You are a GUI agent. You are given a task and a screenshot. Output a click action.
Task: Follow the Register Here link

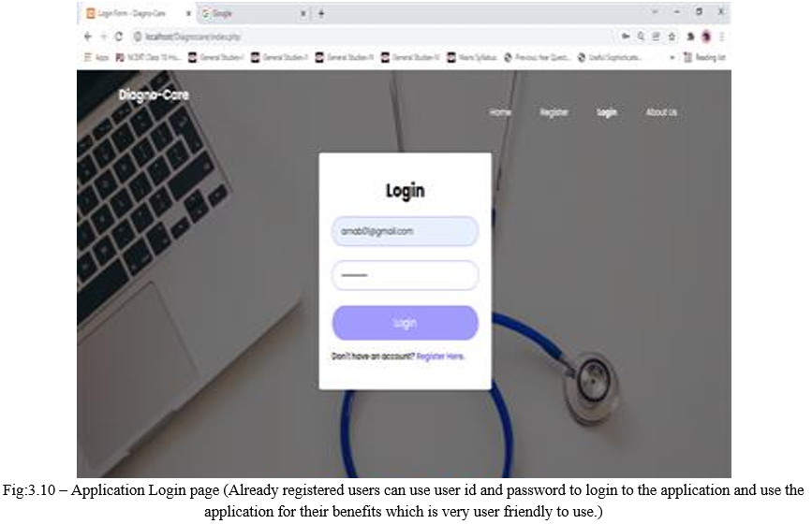(x=440, y=356)
